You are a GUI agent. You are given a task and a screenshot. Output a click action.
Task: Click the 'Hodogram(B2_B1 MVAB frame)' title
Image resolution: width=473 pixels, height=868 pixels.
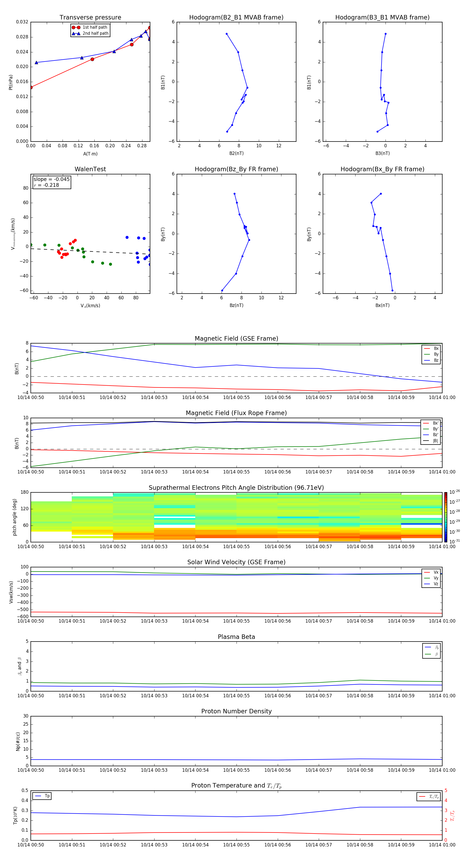click(x=236, y=17)
